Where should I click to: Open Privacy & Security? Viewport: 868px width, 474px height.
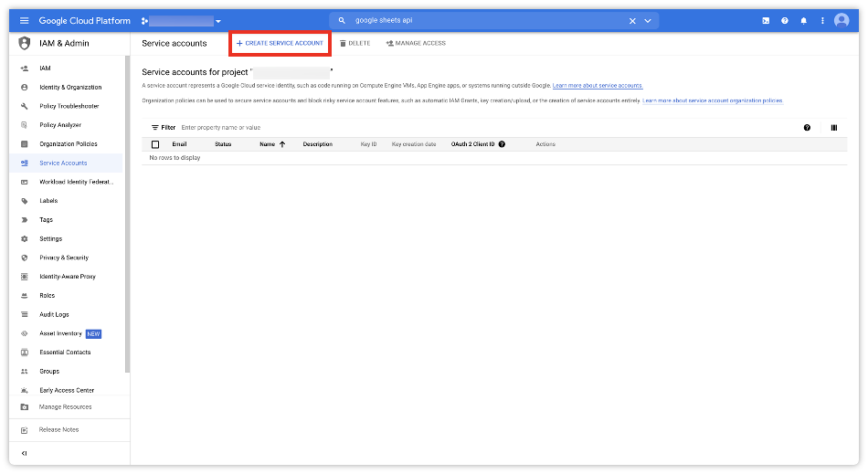64,258
